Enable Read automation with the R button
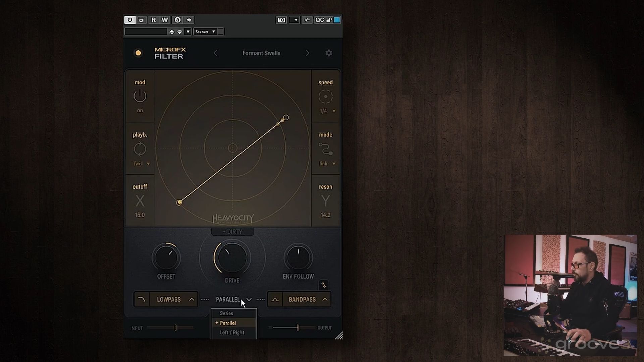This screenshot has height=362, width=644. [154, 20]
